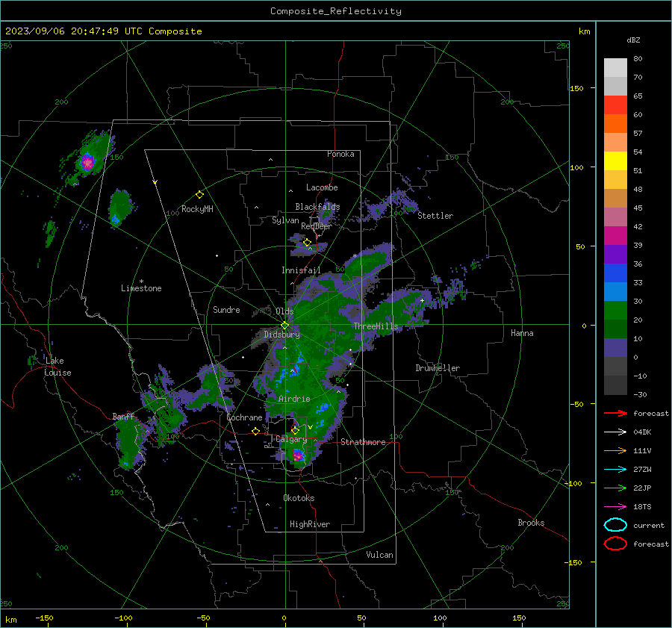
Task: Click the Calgary city label
Action: point(291,439)
